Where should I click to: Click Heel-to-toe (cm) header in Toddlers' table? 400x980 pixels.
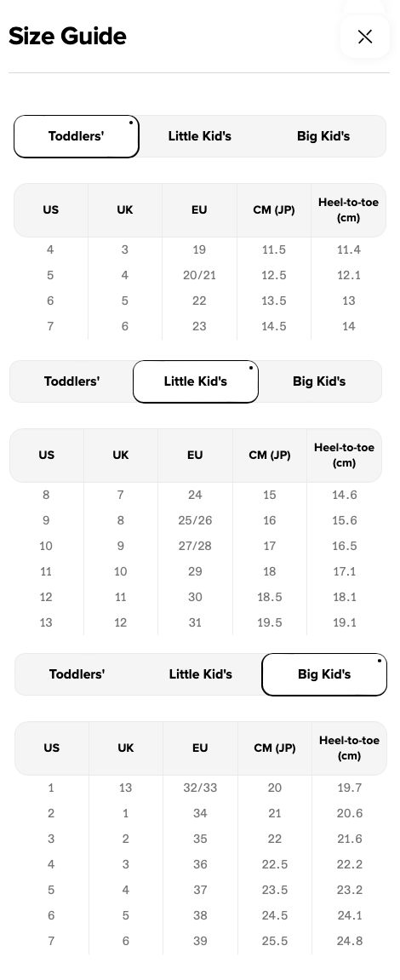(348, 210)
